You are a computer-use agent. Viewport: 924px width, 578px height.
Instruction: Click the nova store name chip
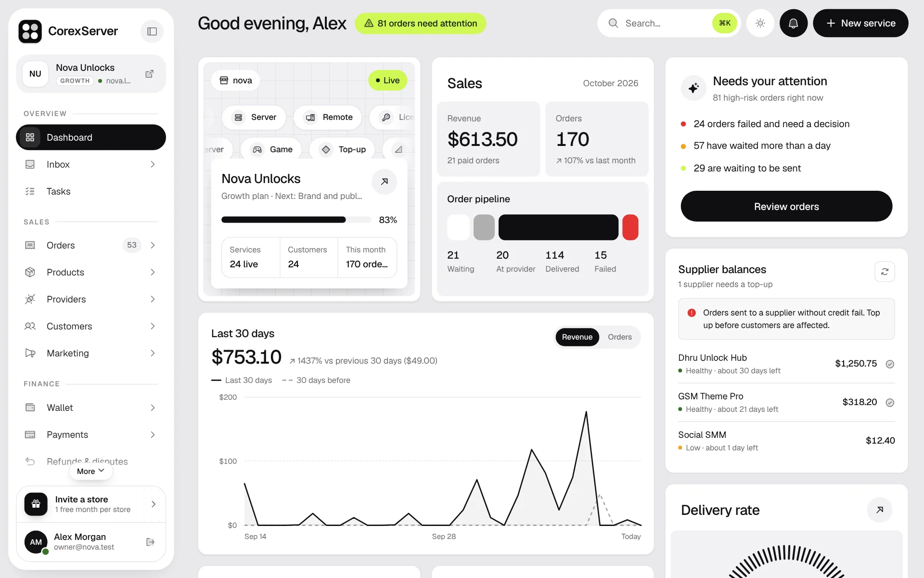(x=235, y=80)
